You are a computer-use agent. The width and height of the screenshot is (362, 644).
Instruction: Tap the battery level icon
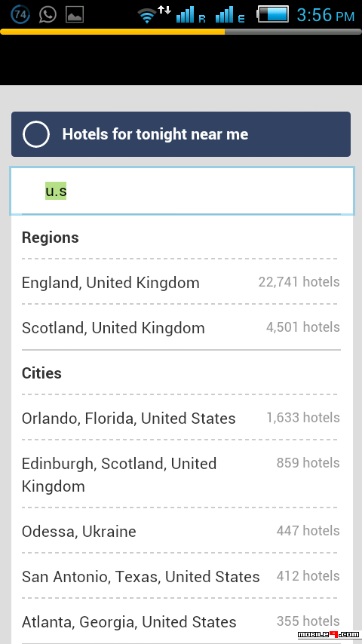[272, 14]
